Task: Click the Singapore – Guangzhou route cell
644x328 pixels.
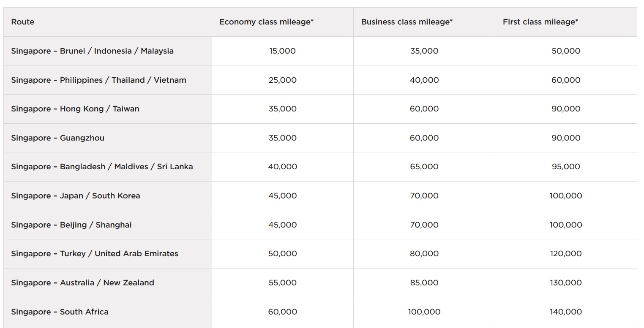Action: 57,138
